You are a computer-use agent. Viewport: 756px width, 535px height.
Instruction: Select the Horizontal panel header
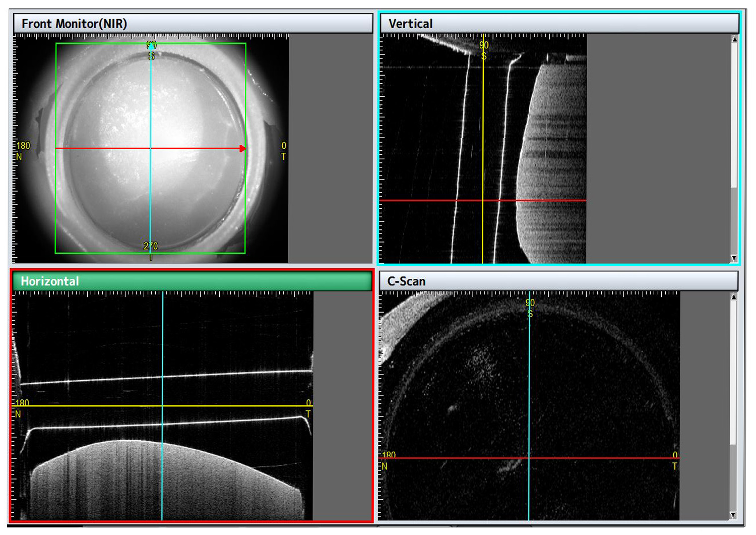tap(193, 281)
